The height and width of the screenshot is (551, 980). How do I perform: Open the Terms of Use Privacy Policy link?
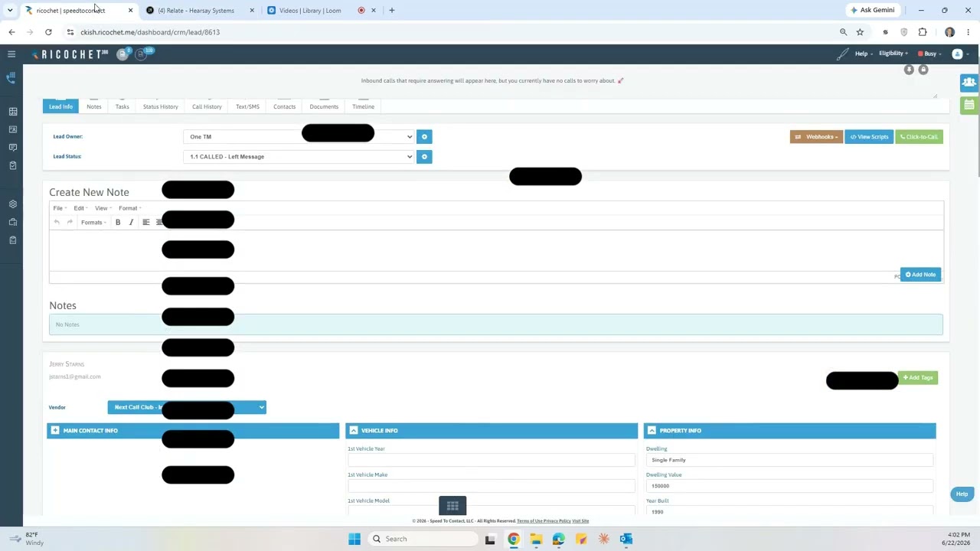(x=544, y=521)
